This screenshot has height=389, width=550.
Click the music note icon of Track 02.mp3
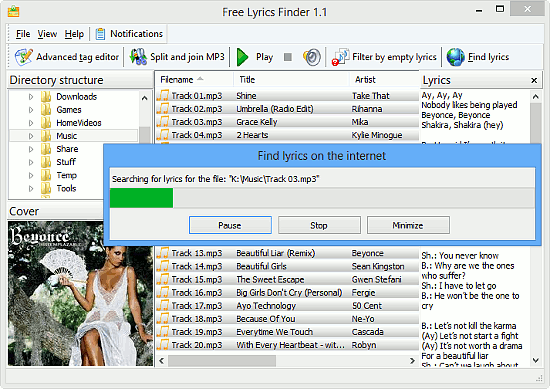(x=162, y=109)
